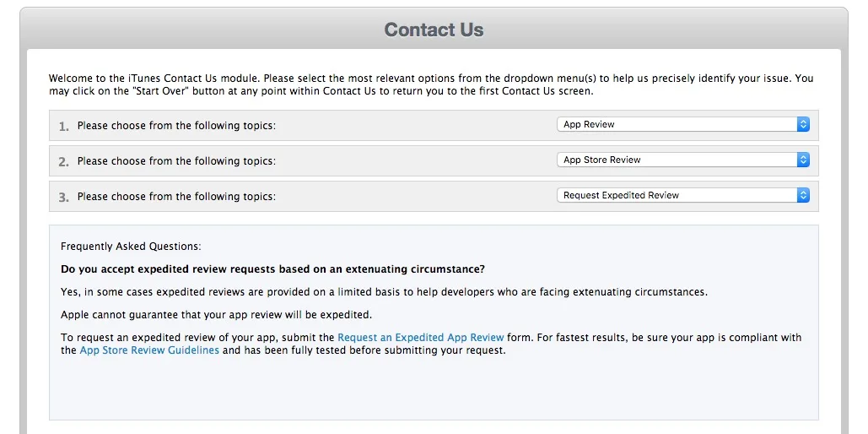Open the App Store Review Guidelines link
The height and width of the screenshot is (434, 868).
(x=149, y=350)
